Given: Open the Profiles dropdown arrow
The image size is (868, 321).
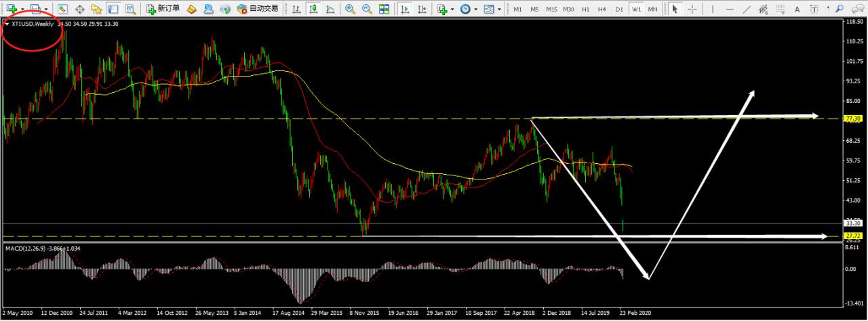Looking at the screenshot, I should 45,9.
